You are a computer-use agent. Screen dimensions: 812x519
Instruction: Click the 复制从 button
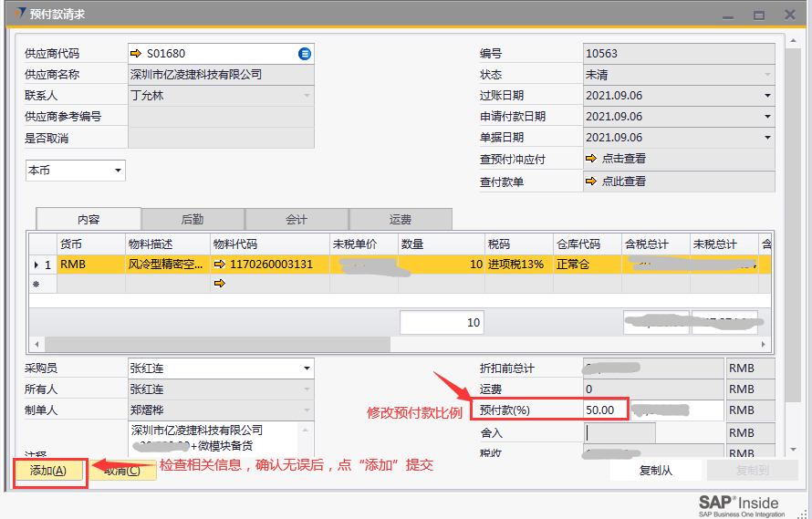(656, 471)
